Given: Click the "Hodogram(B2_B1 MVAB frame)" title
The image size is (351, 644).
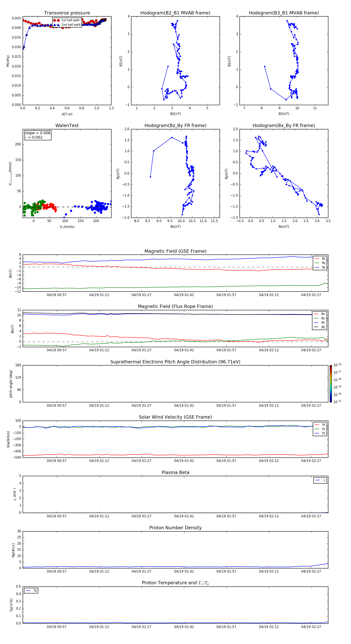Looking at the screenshot, I should [175, 13].
